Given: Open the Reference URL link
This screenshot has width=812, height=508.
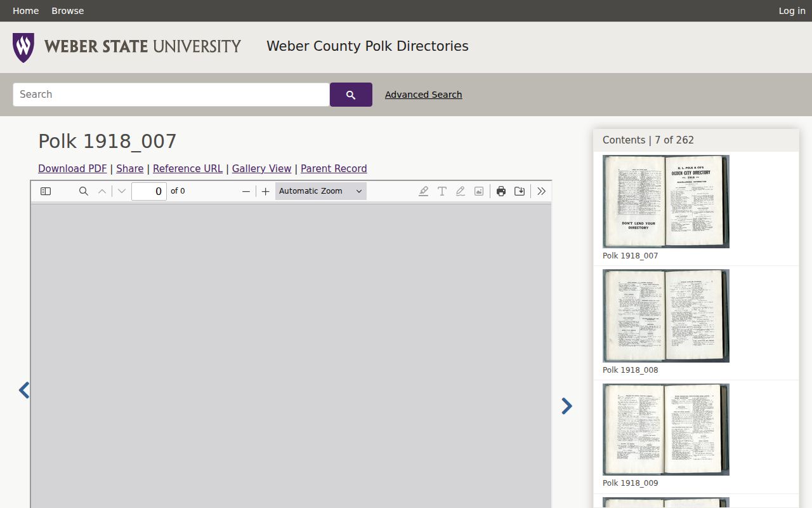Looking at the screenshot, I should [x=188, y=168].
